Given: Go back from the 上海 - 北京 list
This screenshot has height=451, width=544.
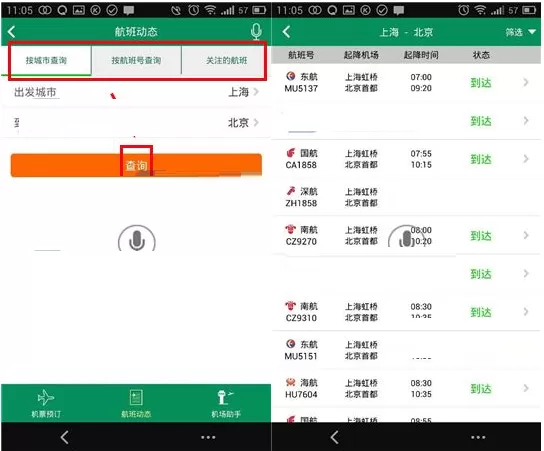Looking at the screenshot, I should coord(286,32).
